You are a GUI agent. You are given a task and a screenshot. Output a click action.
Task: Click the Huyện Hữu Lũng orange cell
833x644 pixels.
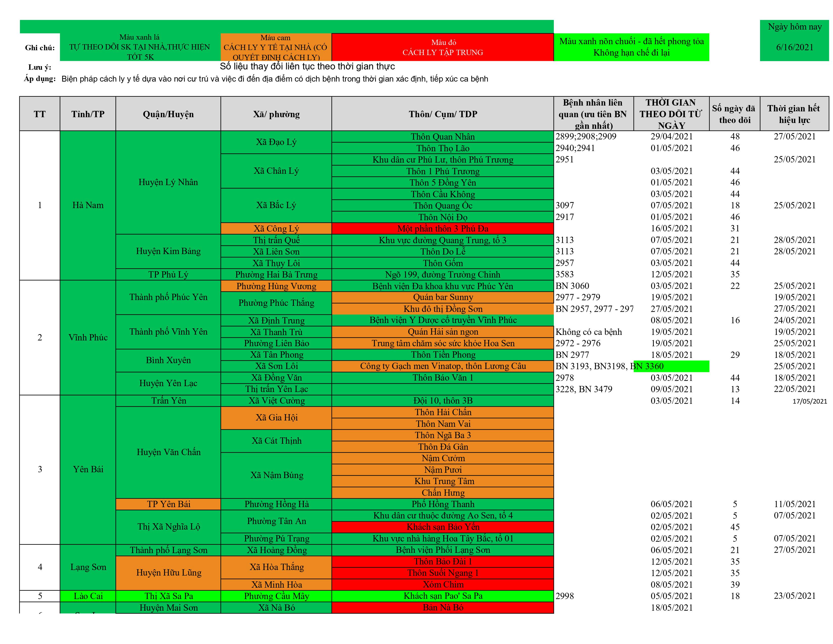tap(168, 573)
